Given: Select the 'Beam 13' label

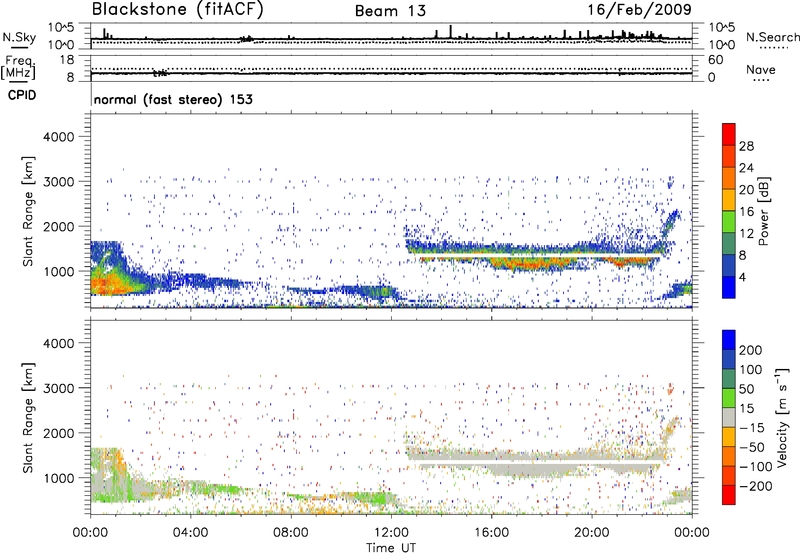Looking at the screenshot, I should (x=390, y=11).
